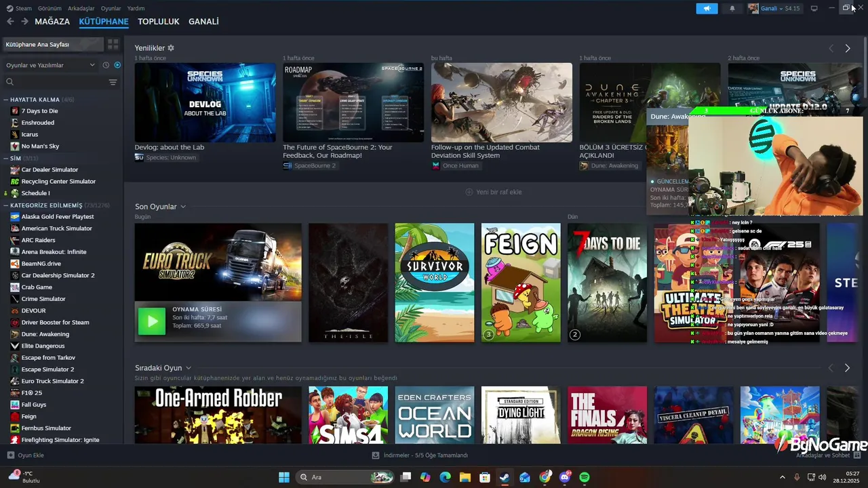Image resolution: width=868 pixels, height=488 pixels.
Task: Go back with the left arrow
Action: [x=10, y=22]
